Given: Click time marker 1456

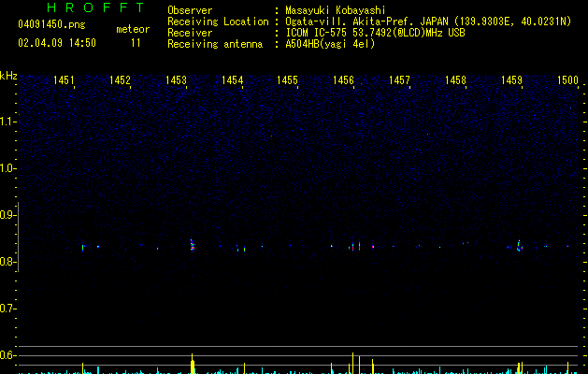Looking at the screenshot, I should click(343, 80).
